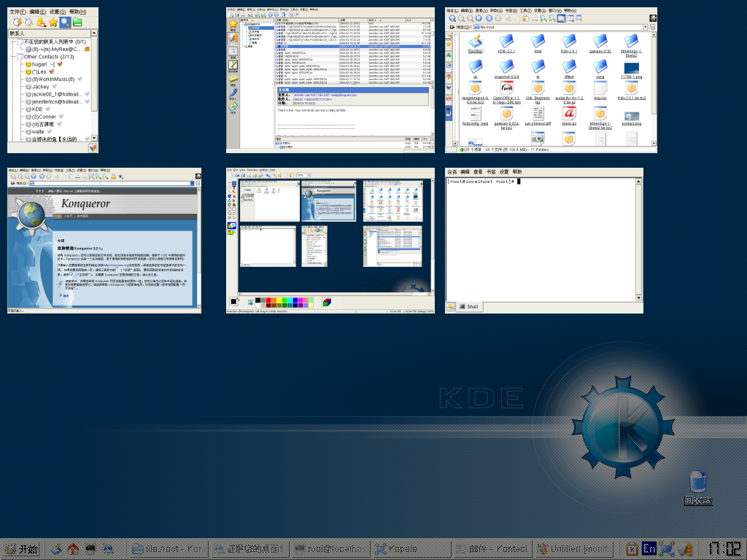This screenshot has height=560, width=747.
Task: Toggle the highlighted icon view button in file manager
Action: (561, 18)
